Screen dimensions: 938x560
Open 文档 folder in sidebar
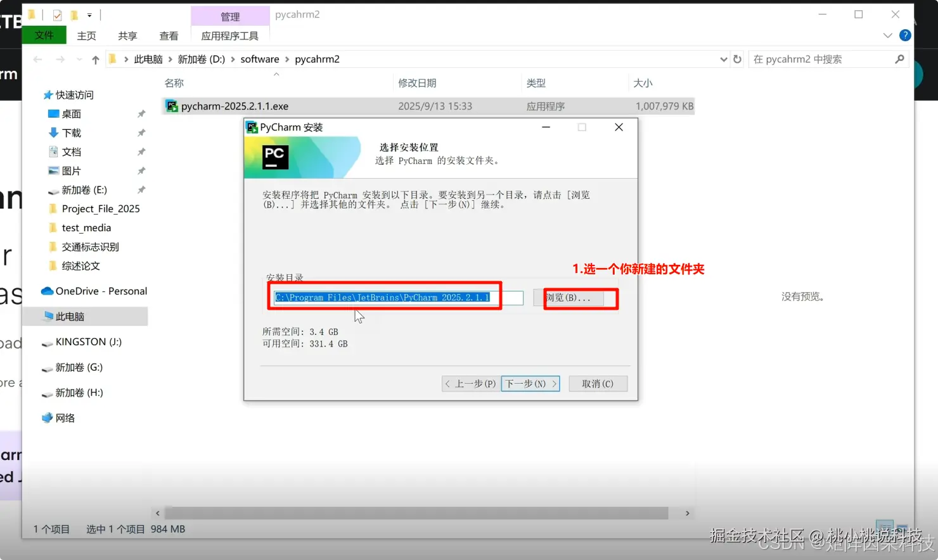71,152
